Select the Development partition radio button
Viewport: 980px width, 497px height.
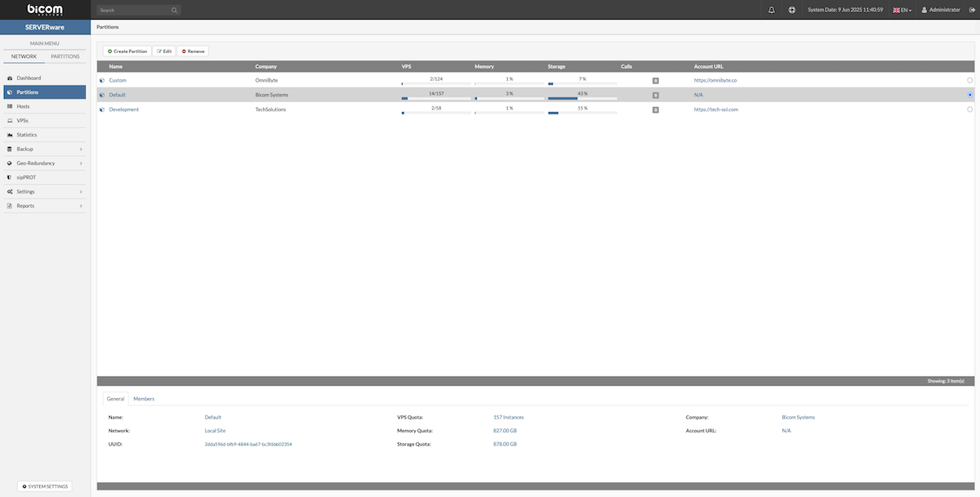pyautogui.click(x=969, y=109)
